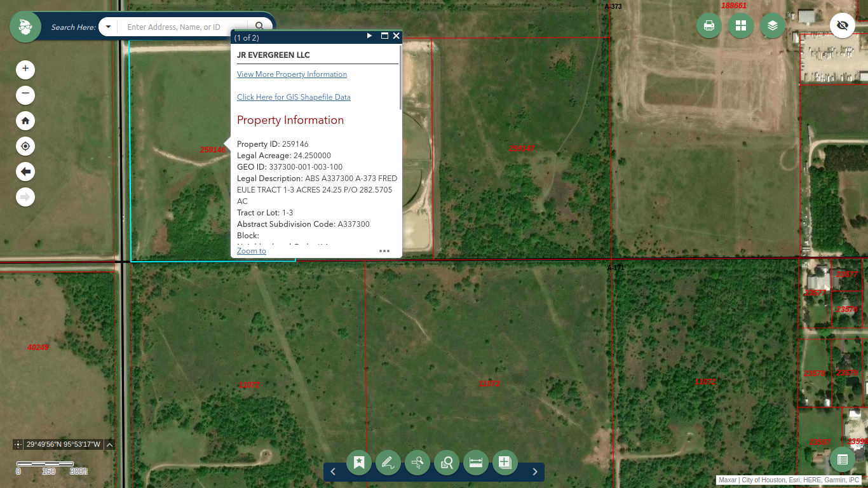Screen dimensions: 868x488
Task: Open the Bookmark widget
Action: (x=359, y=463)
